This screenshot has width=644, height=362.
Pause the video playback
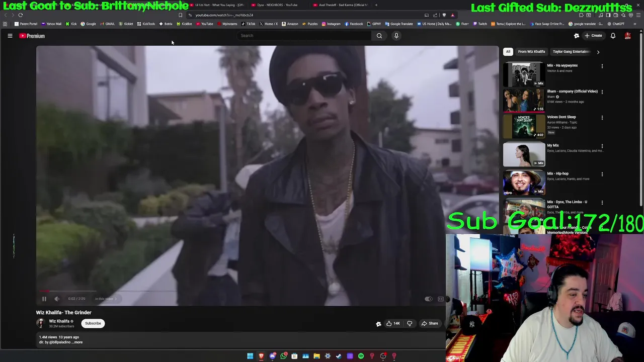pyautogui.click(x=44, y=299)
